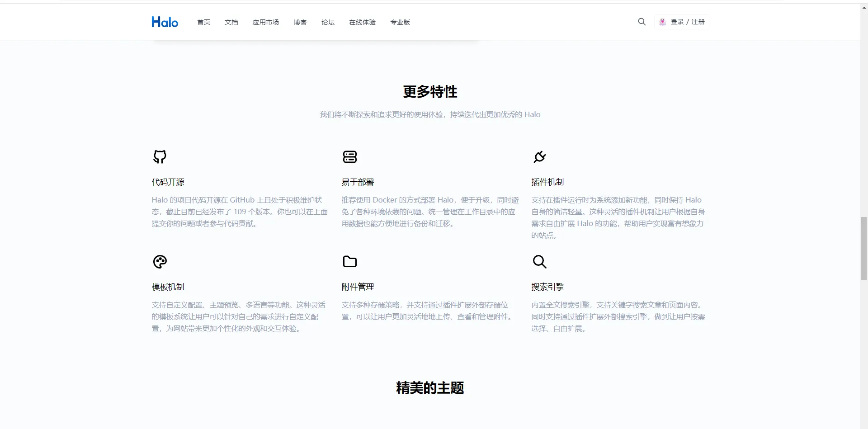This screenshot has width=868, height=429.
Task: Open the search magnifier in the header
Action: 642,22
